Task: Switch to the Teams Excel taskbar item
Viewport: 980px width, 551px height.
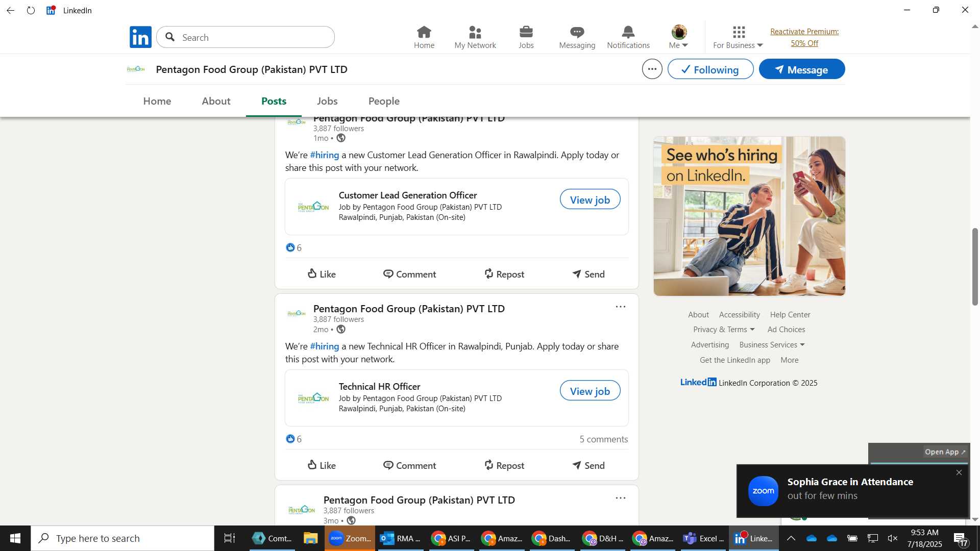Action: tap(704, 538)
